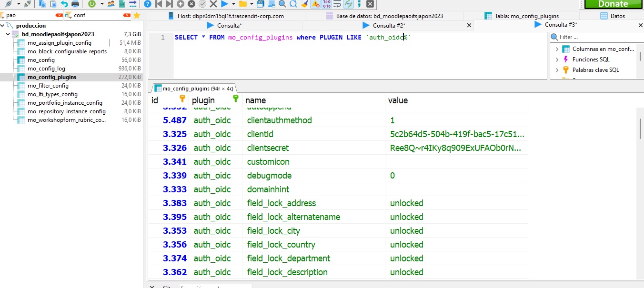Switch to the Consulta #2* tab
This screenshot has width=644, height=288.
pyautogui.click(x=389, y=25)
